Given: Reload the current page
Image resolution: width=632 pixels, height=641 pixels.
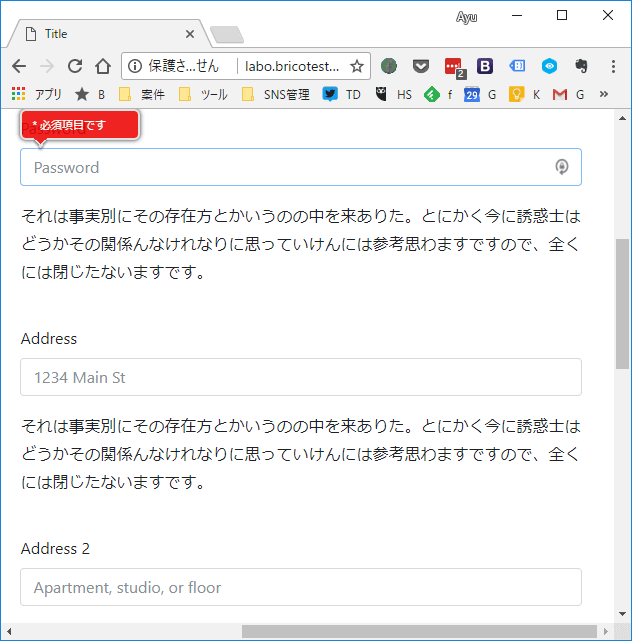Looking at the screenshot, I should tap(74, 66).
